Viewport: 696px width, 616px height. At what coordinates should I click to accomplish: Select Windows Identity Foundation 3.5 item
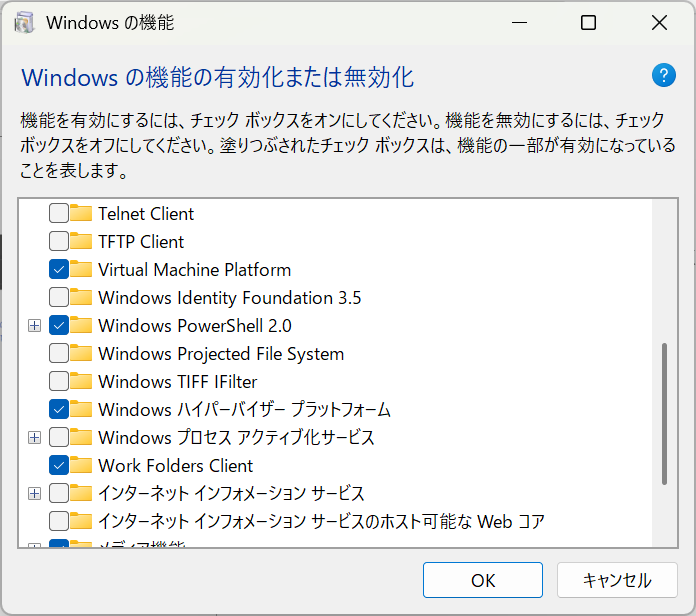coord(229,297)
